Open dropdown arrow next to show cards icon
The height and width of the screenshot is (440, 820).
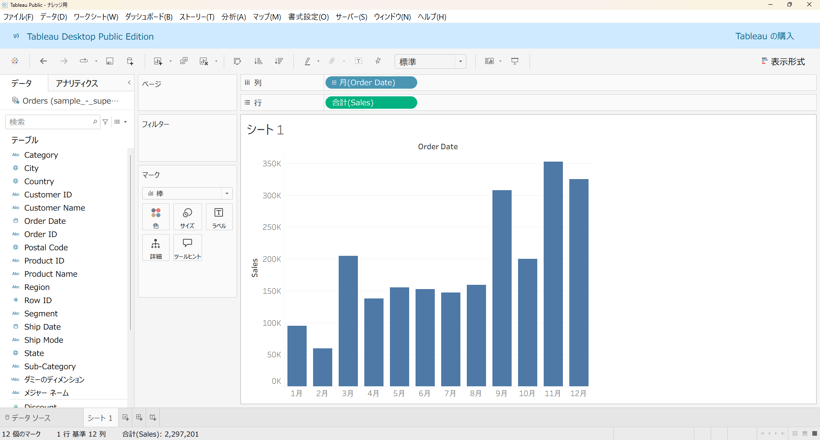point(500,61)
